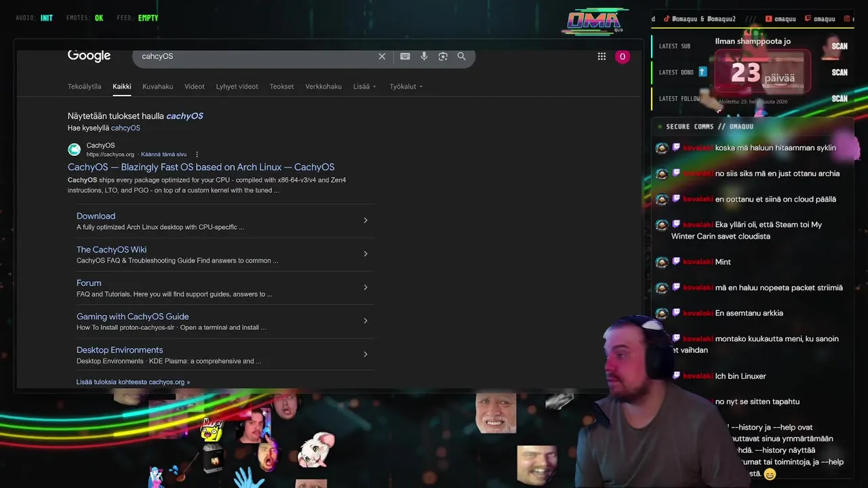Viewport: 868px width, 488px height.
Task: Open CachyOS Blazingly Fast OS result title
Action: pos(201,167)
